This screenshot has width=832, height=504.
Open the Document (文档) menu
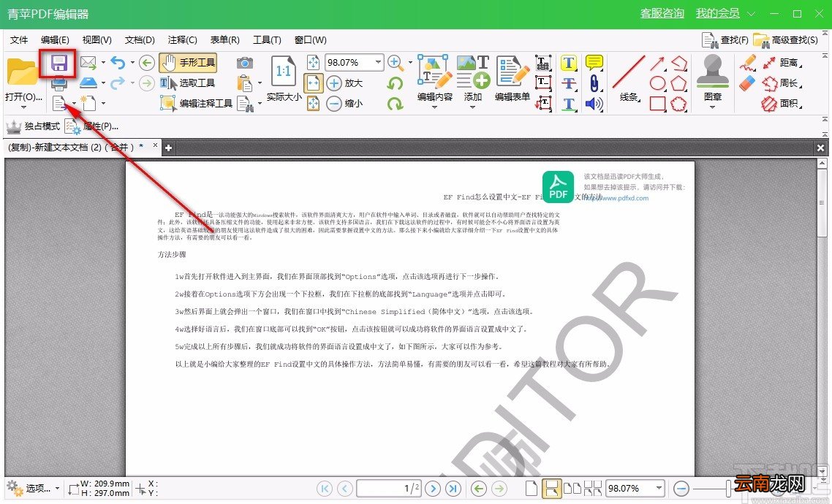tap(140, 39)
